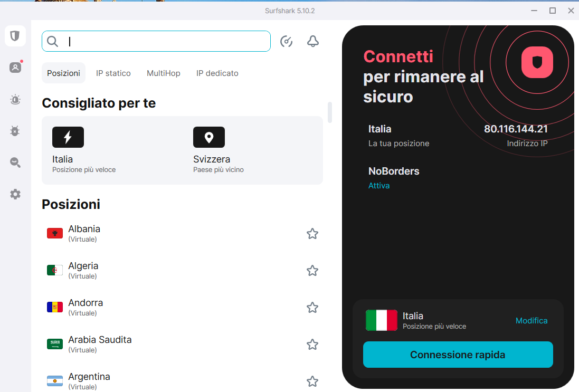
Task: Click the pink shield logo in connection panel
Action: (537, 62)
